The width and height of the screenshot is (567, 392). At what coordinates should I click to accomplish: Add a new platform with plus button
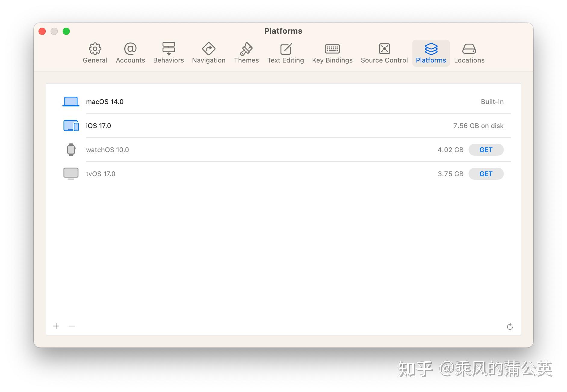point(56,326)
